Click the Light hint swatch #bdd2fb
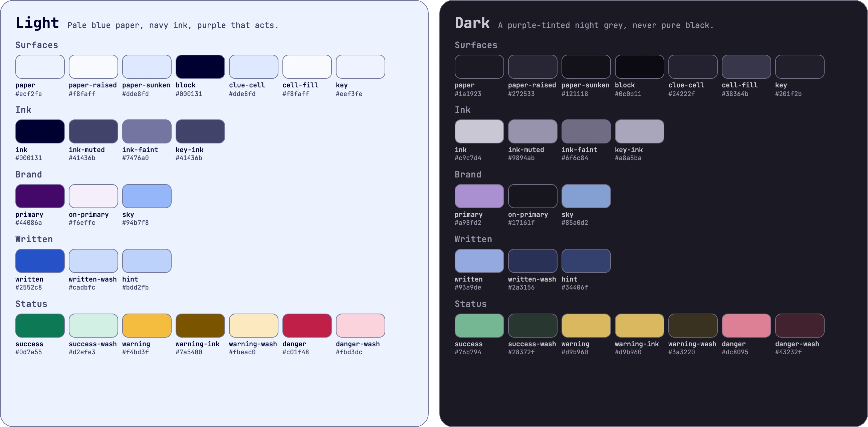Viewport: 868px width, 427px height. 147,261
